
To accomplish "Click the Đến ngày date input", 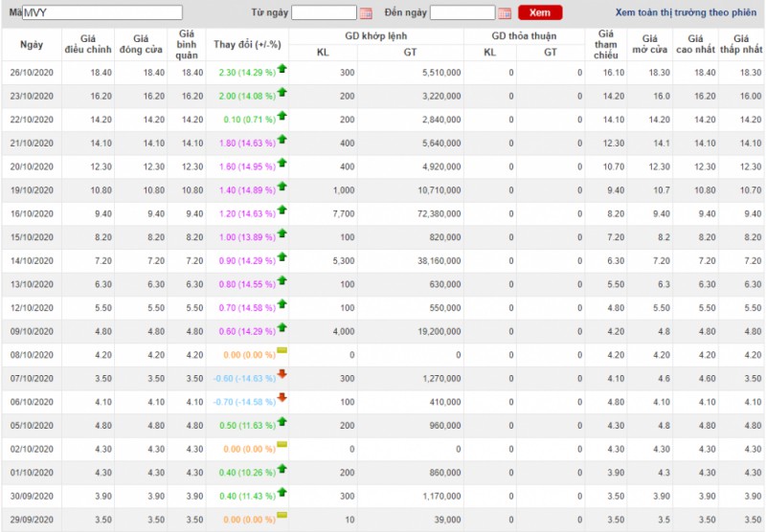I will coord(462,13).
